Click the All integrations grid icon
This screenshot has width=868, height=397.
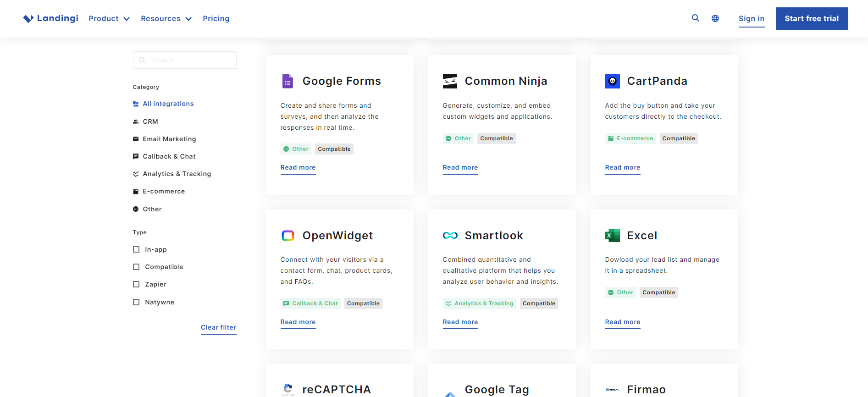click(x=136, y=104)
